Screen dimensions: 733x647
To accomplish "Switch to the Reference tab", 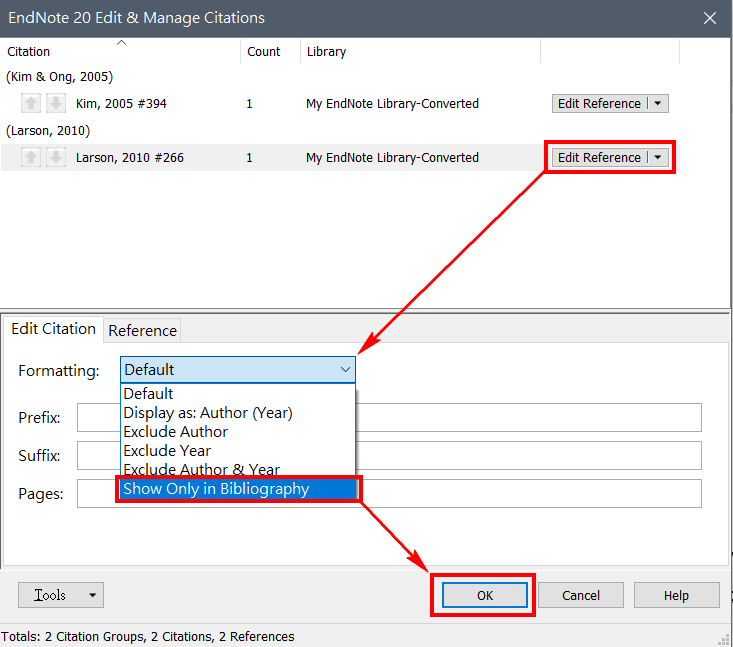I will pyautogui.click(x=143, y=331).
